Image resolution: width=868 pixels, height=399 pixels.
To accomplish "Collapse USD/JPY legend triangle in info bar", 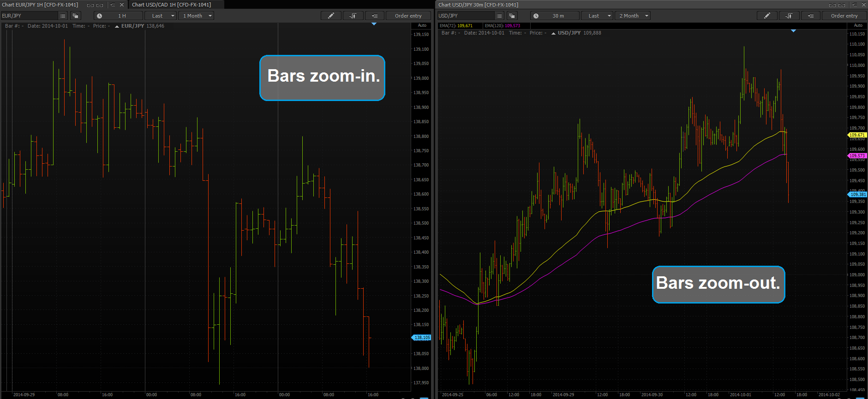I will coord(553,33).
